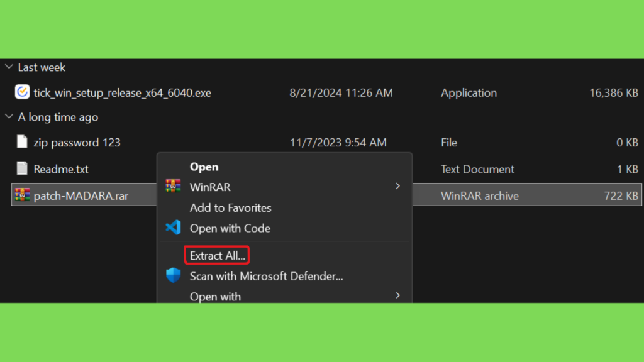
Task: Collapse the A long time ago group
Action: [x=9, y=116]
